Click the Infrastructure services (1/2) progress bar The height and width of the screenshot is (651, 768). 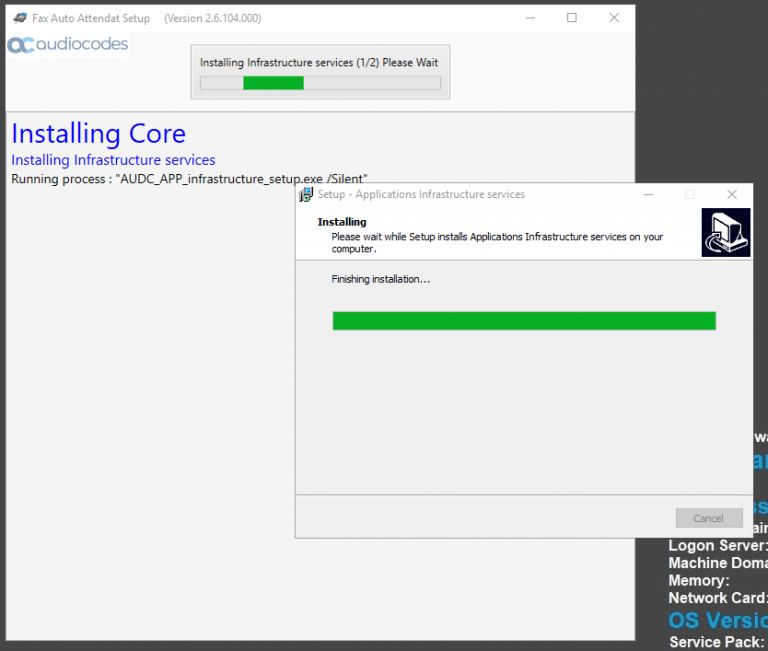pos(320,83)
